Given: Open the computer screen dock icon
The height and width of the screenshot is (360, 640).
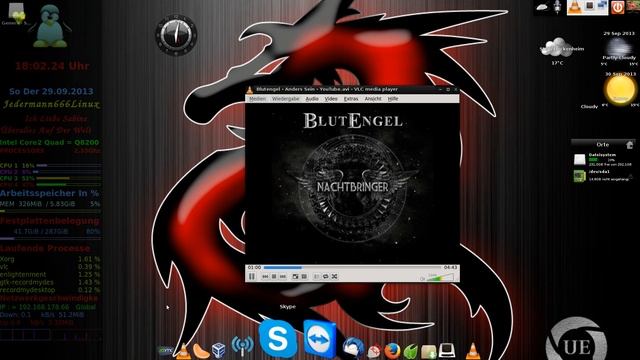Looking at the screenshot, I should click(x=447, y=351).
